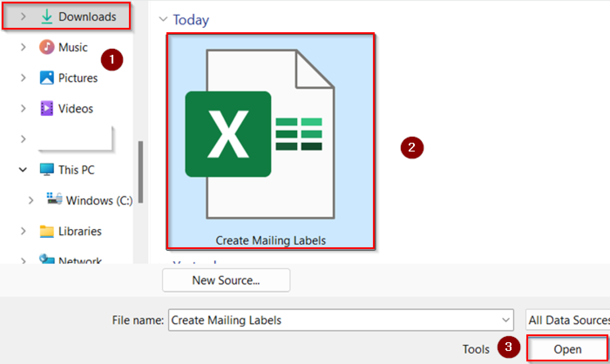Expand the Pictures tree chevron

click(23, 78)
